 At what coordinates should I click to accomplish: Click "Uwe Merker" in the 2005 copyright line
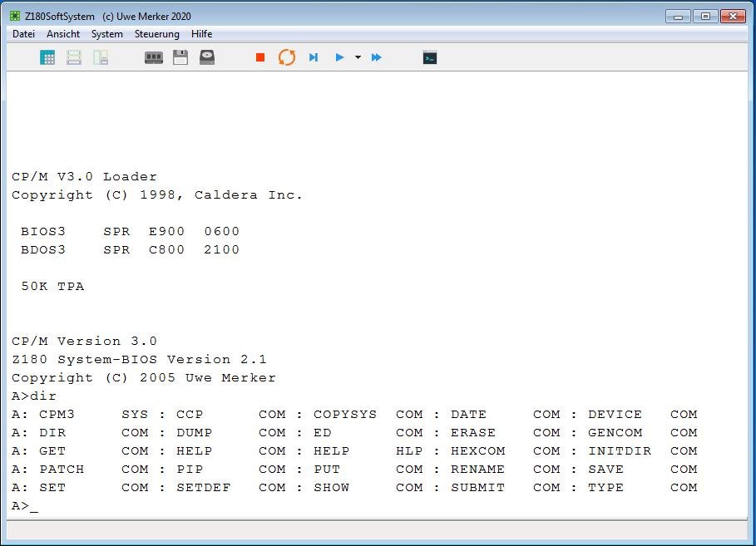[x=230, y=378]
